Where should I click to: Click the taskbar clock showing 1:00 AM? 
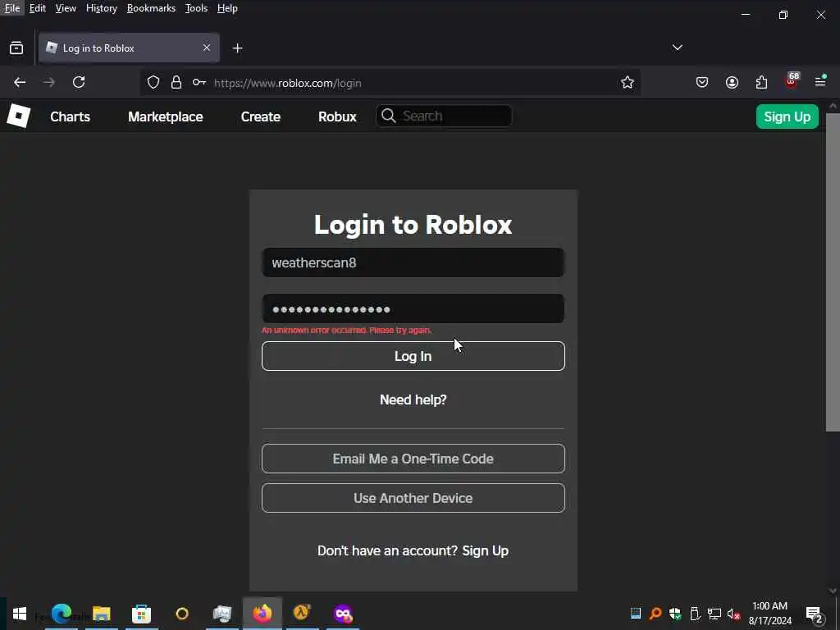769,614
